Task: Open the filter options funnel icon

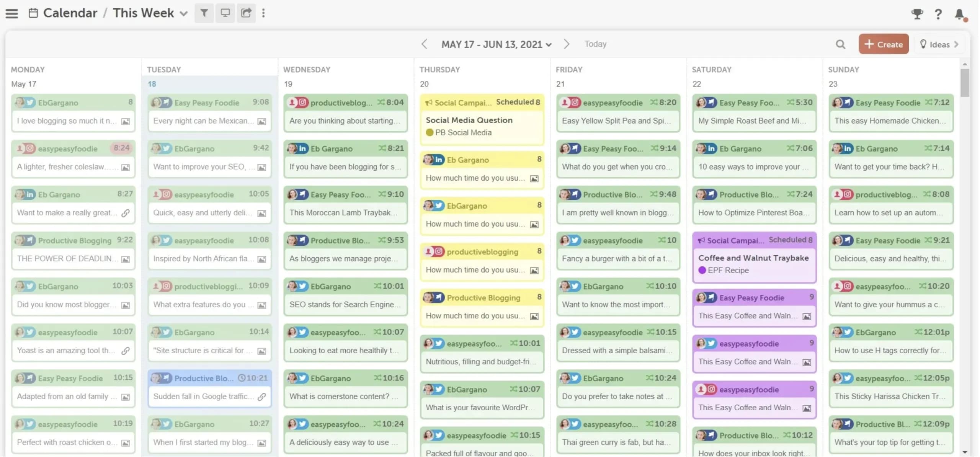Action: tap(204, 13)
